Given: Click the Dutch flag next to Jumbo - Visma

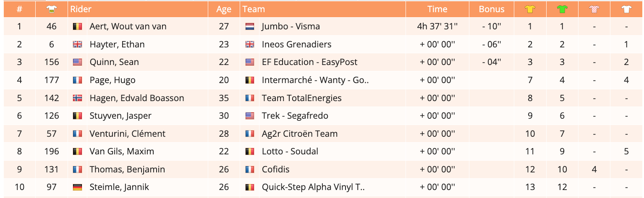Looking at the screenshot, I should point(250,26).
